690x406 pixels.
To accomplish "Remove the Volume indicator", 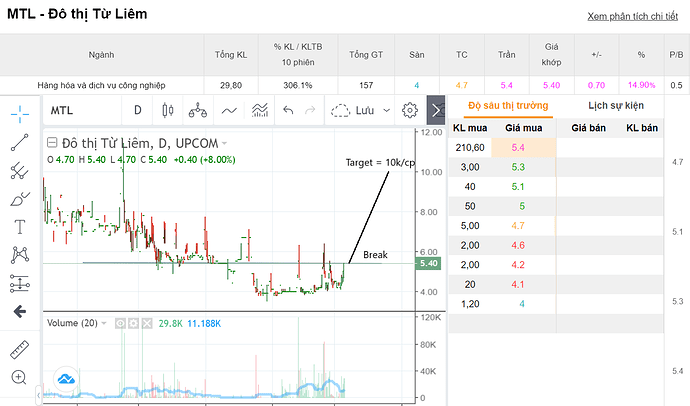I will point(147,324).
